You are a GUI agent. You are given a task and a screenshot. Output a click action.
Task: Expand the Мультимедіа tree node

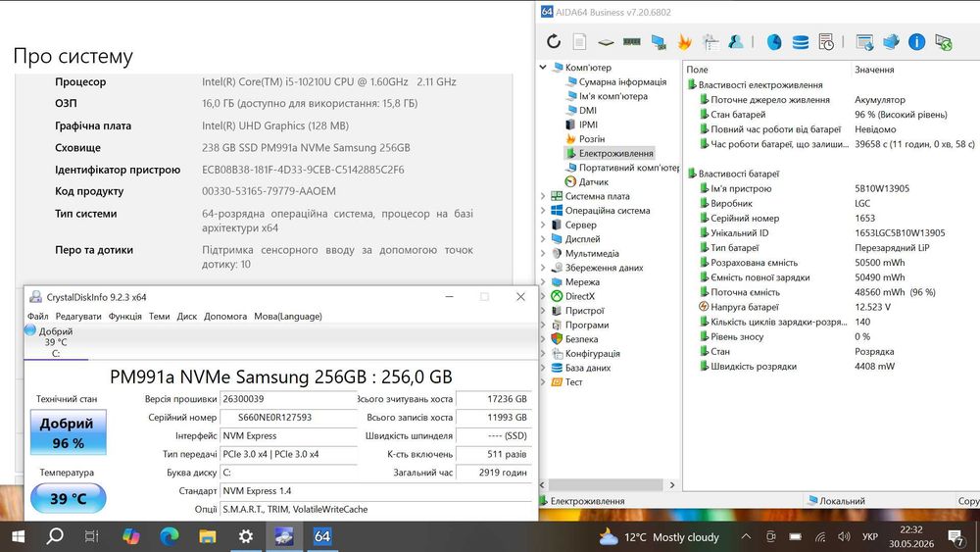coord(543,253)
